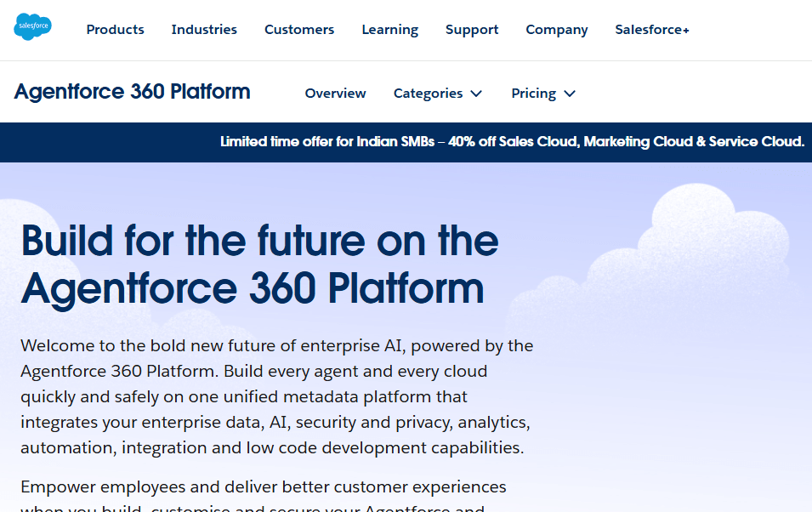
Task: Click the Pricing chevron arrow
Action: (569, 94)
